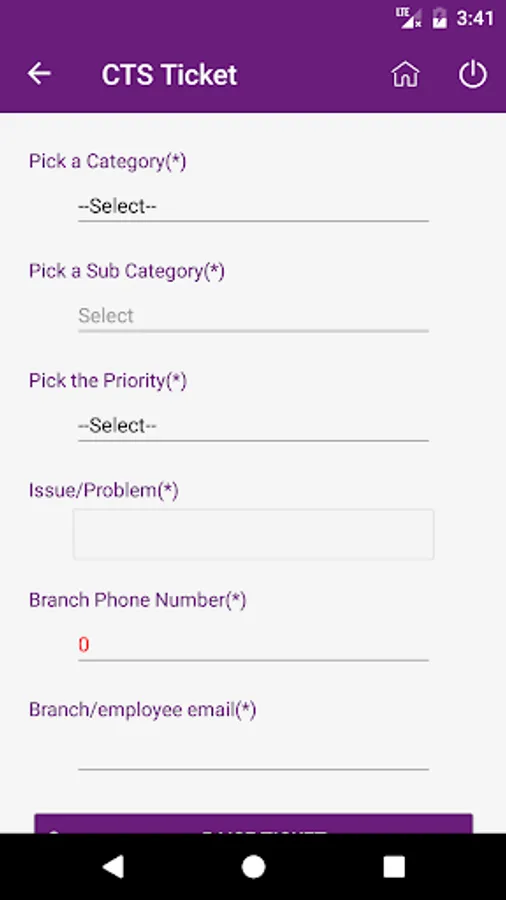
Task: Tap the Pick a Category(*) label
Action: pyautogui.click(x=108, y=161)
